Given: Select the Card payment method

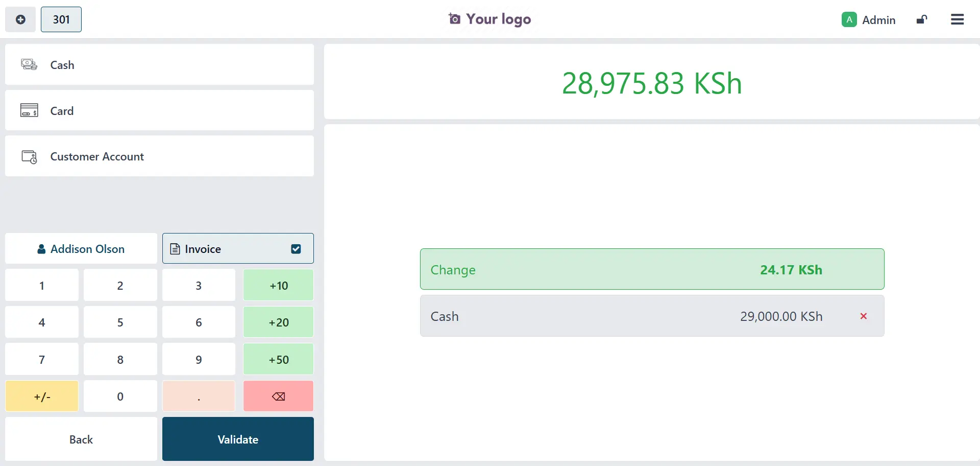Looking at the screenshot, I should click(x=159, y=110).
